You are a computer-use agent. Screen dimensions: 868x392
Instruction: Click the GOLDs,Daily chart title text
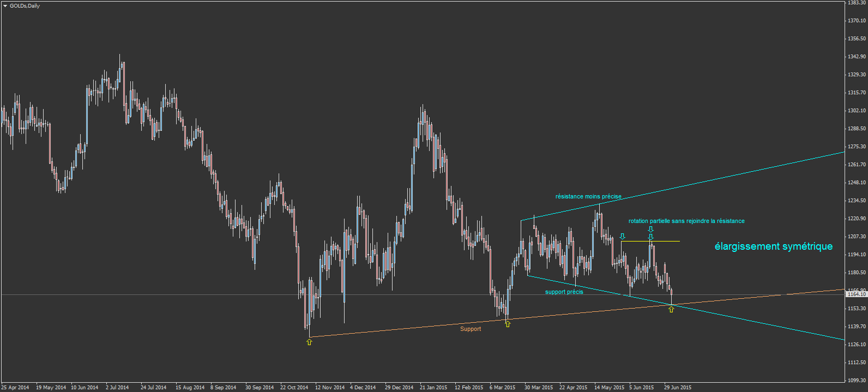click(x=25, y=6)
